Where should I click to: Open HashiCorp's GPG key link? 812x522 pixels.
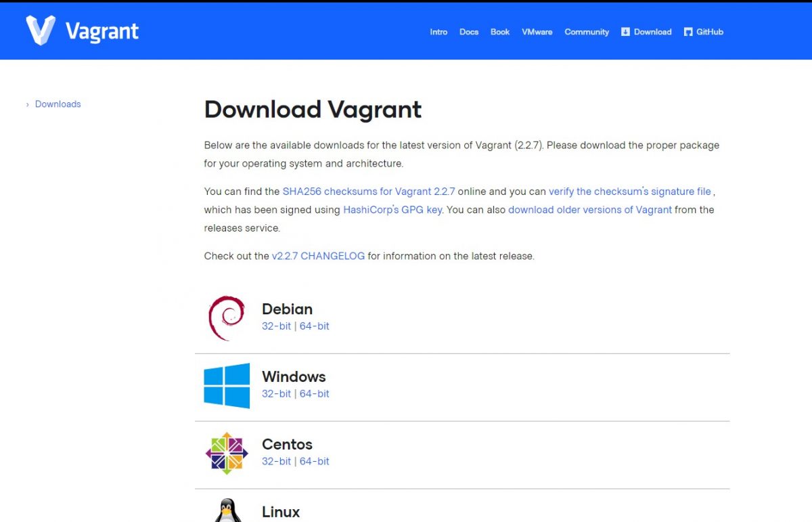pyautogui.click(x=392, y=210)
